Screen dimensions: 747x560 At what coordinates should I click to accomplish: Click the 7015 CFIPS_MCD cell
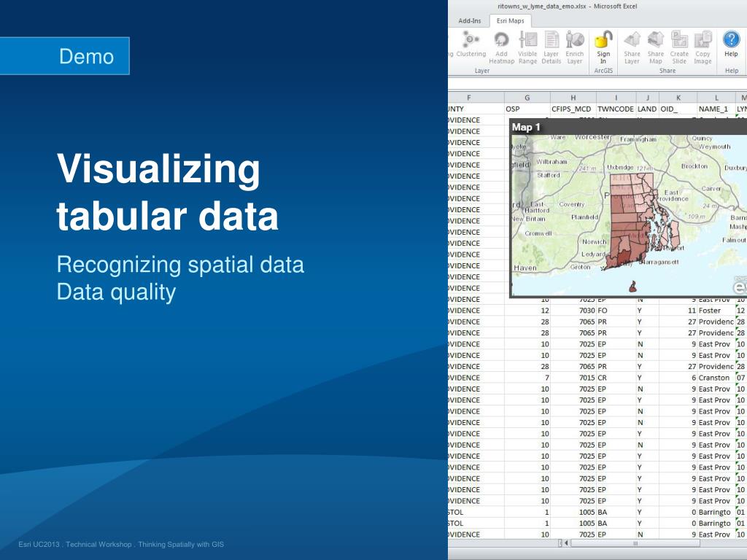[x=573, y=378]
